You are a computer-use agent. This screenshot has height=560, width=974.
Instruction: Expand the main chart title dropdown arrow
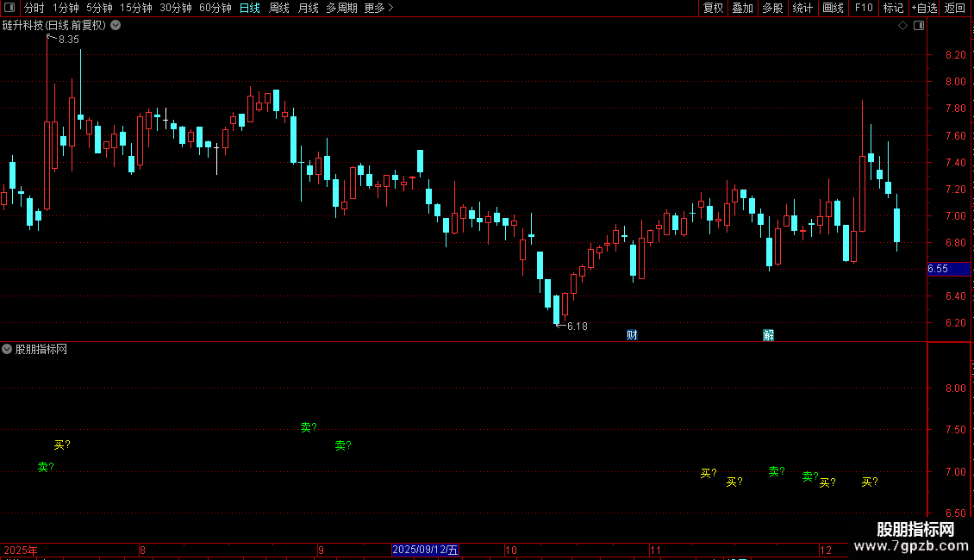pos(116,26)
